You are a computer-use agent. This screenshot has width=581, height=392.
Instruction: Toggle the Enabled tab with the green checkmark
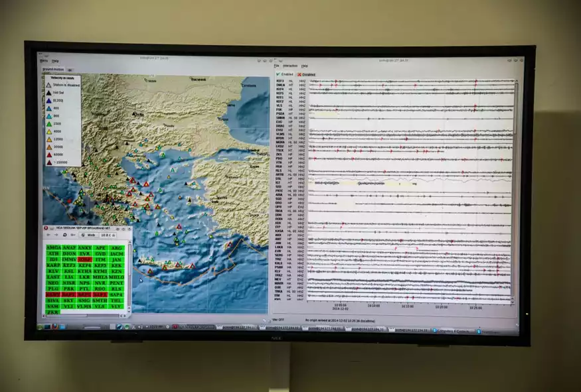coord(285,74)
